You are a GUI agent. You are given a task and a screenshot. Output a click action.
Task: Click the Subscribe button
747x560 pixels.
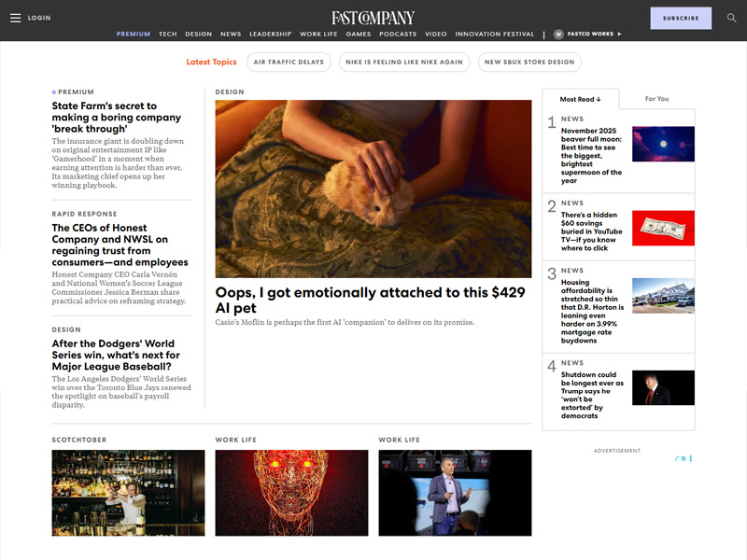pyautogui.click(x=681, y=18)
